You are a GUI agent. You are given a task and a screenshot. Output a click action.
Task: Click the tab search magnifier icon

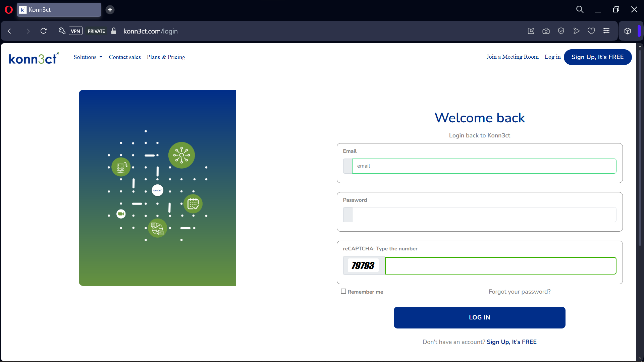click(580, 10)
